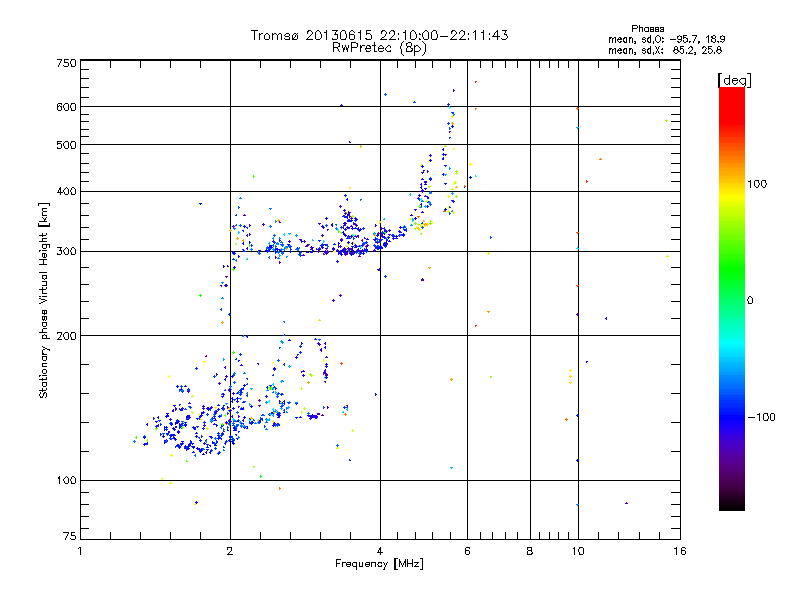The width and height of the screenshot is (800, 600).
Task: Click the 'Frequency [MHz]' x-axis label
Action: click(379, 564)
